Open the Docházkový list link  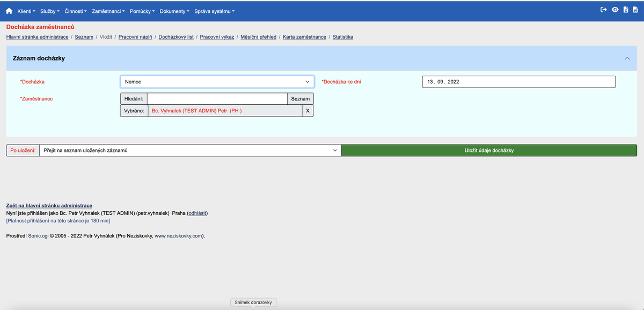tap(176, 37)
